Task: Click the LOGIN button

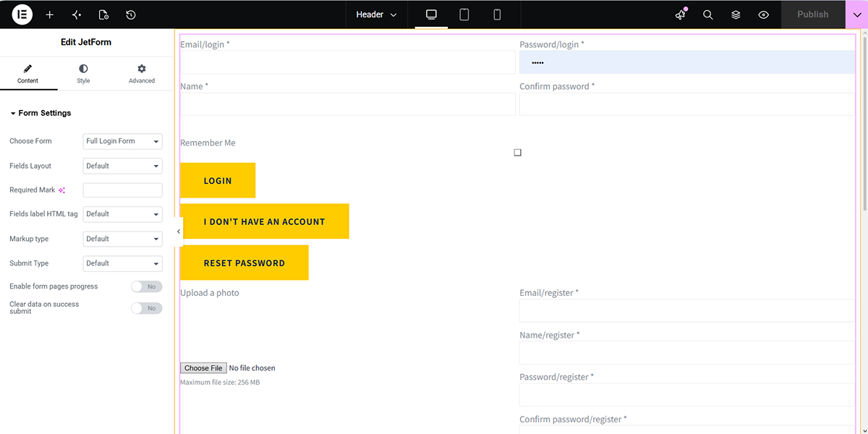Action: coord(218,180)
